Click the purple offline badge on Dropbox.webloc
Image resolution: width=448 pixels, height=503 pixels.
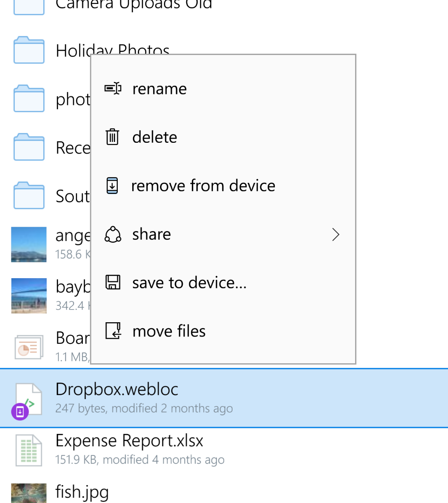pos(20,411)
